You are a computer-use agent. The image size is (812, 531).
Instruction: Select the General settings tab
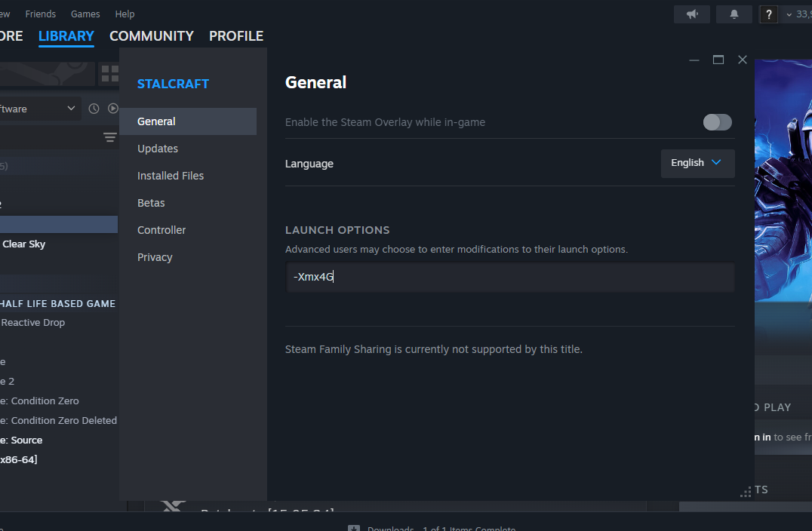pyautogui.click(x=188, y=121)
